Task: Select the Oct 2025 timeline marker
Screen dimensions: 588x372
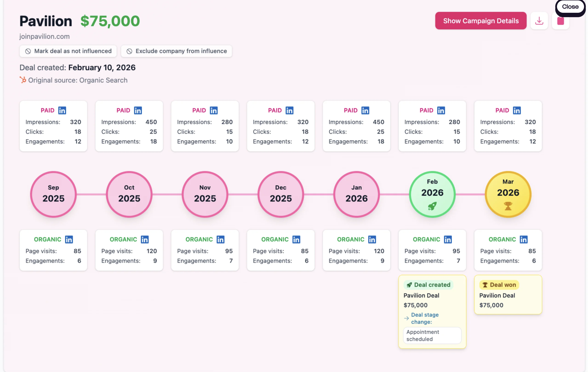Action: 129,194
